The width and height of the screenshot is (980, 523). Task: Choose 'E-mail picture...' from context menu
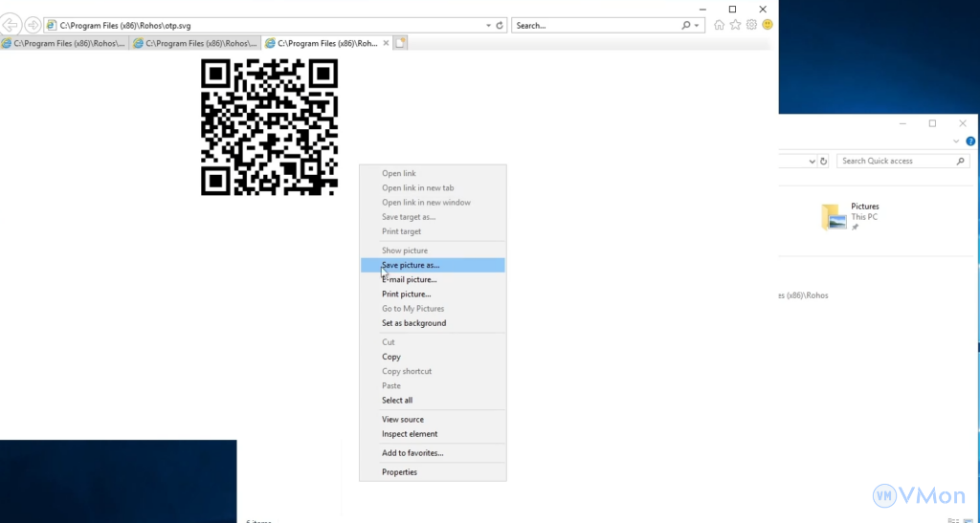point(433,279)
